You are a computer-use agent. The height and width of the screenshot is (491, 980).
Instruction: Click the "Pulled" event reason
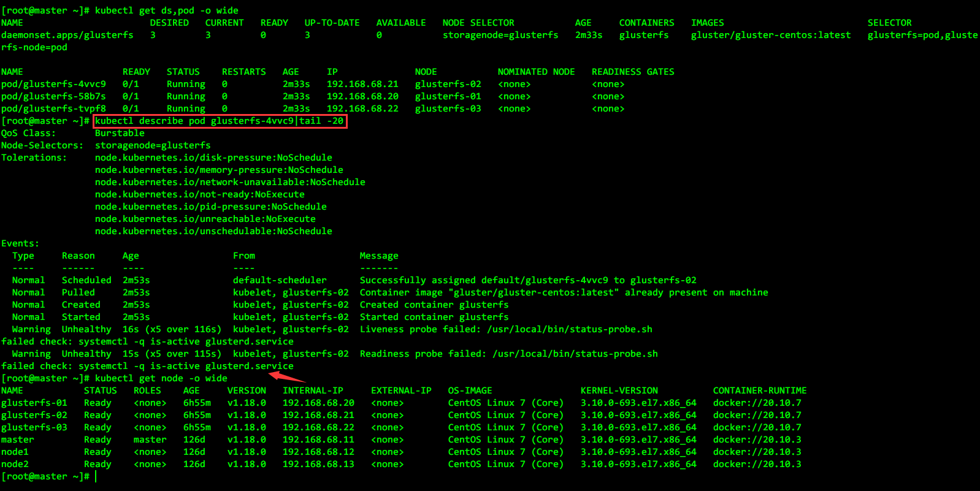(x=78, y=292)
